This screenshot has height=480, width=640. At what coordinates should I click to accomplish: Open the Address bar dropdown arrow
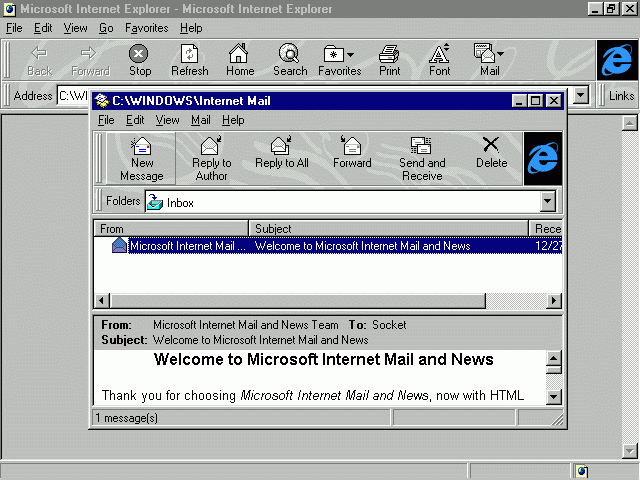click(x=580, y=96)
